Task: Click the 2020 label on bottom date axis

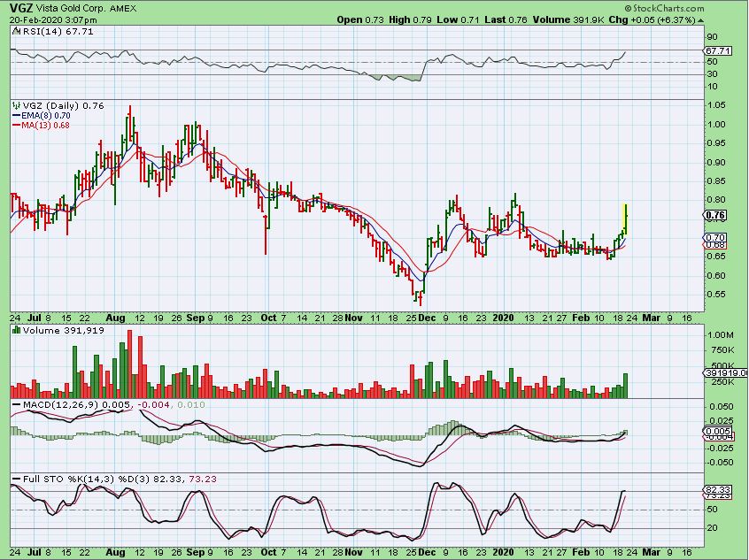Action: [503, 552]
